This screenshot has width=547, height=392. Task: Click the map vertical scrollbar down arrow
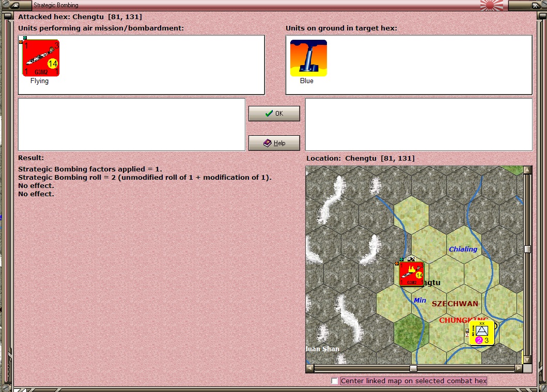(527, 359)
